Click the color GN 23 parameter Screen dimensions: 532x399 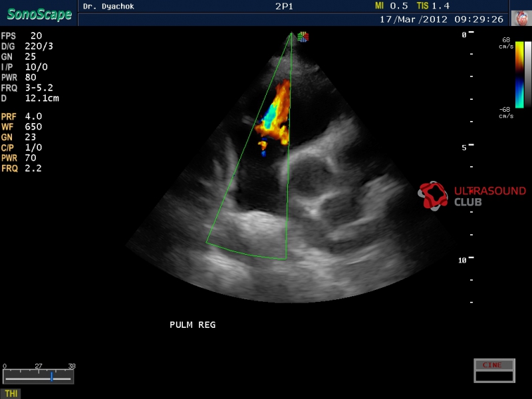pyautogui.click(x=19, y=137)
